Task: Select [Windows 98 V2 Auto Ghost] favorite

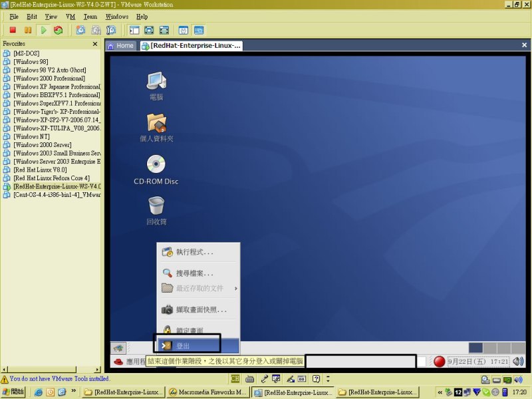Action: 50,70
